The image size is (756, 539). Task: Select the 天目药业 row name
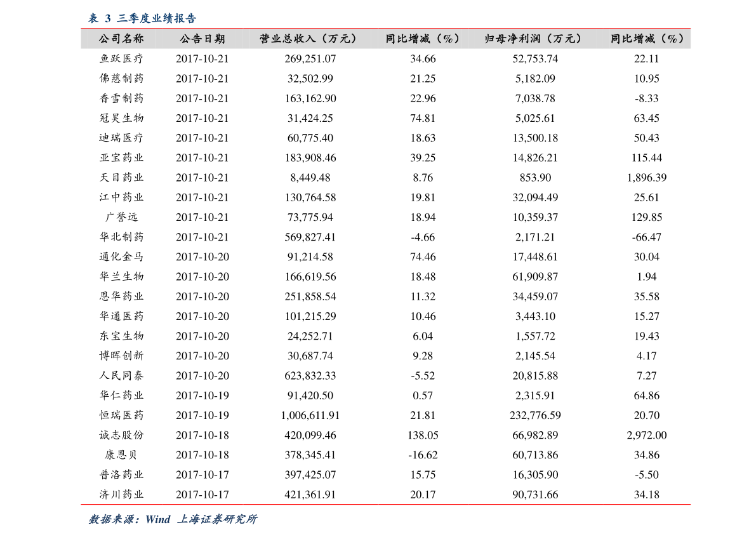point(121,177)
